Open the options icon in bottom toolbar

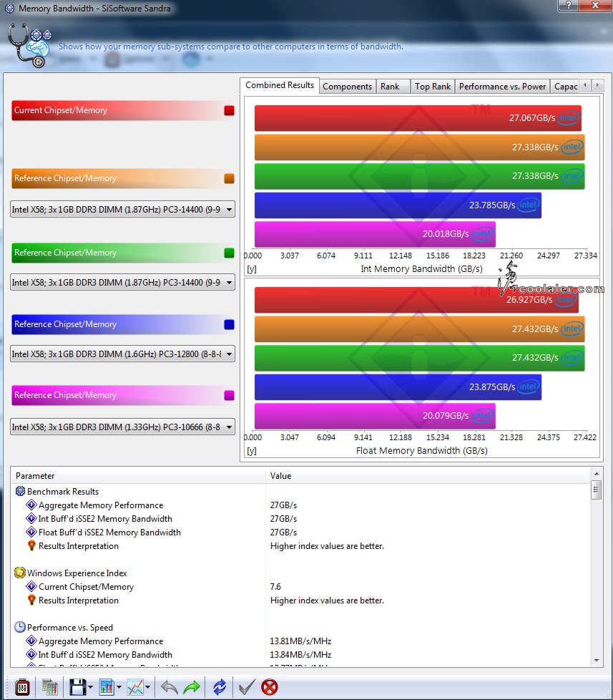22,687
